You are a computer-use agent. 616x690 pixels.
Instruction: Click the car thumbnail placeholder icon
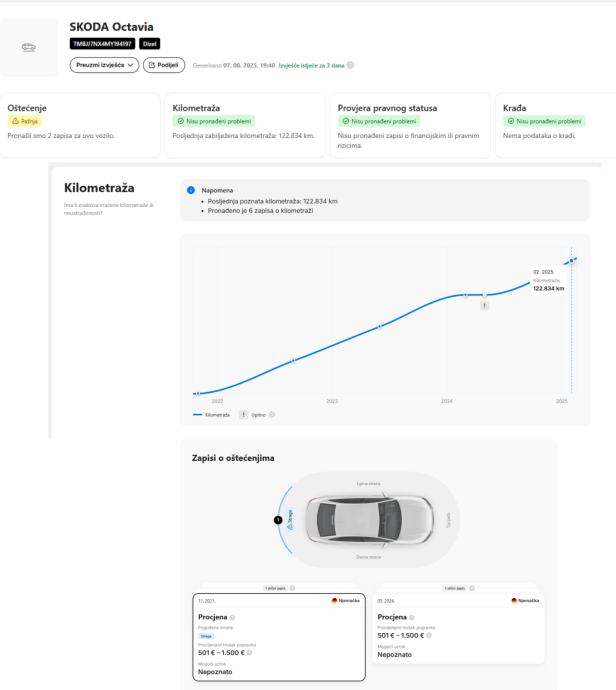click(28, 45)
